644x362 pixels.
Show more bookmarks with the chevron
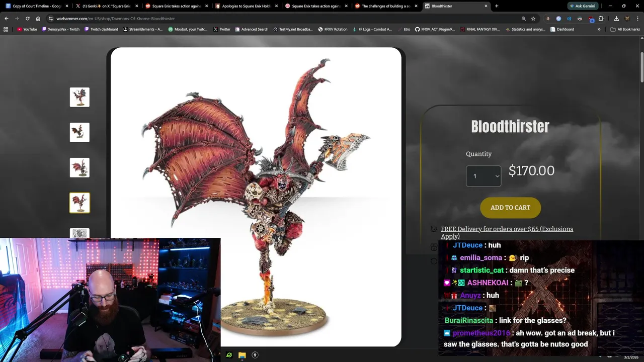click(599, 29)
